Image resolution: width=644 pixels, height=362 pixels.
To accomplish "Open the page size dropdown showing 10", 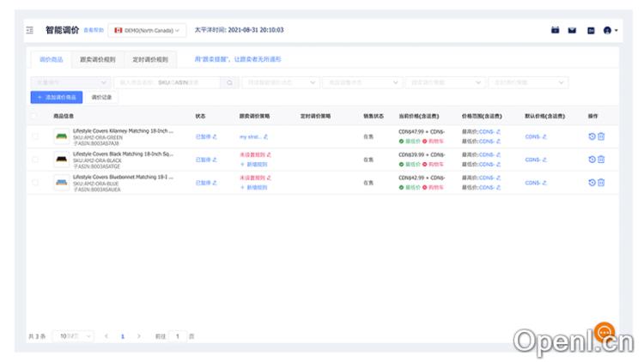I will pyautogui.click(x=74, y=336).
